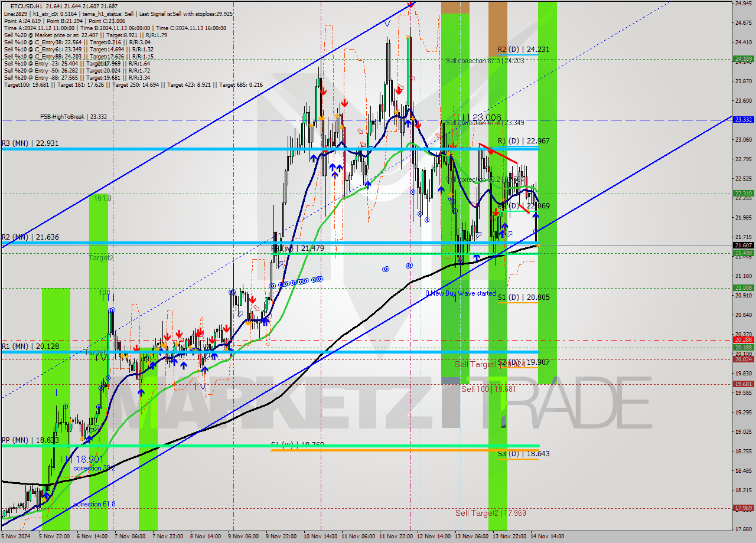Select the green 21.008 price tag

743,288
